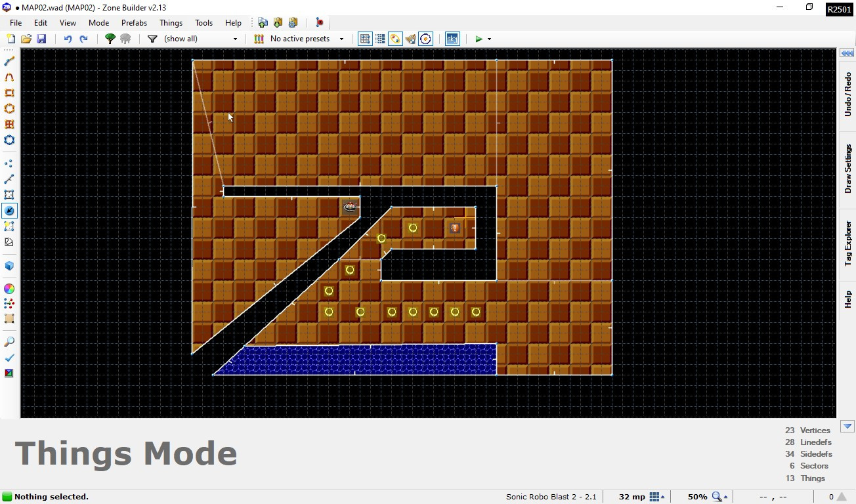This screenshot has height=504, width=856.
Task: Launch the map test with the green play arrow
Action: coord(478,39)
